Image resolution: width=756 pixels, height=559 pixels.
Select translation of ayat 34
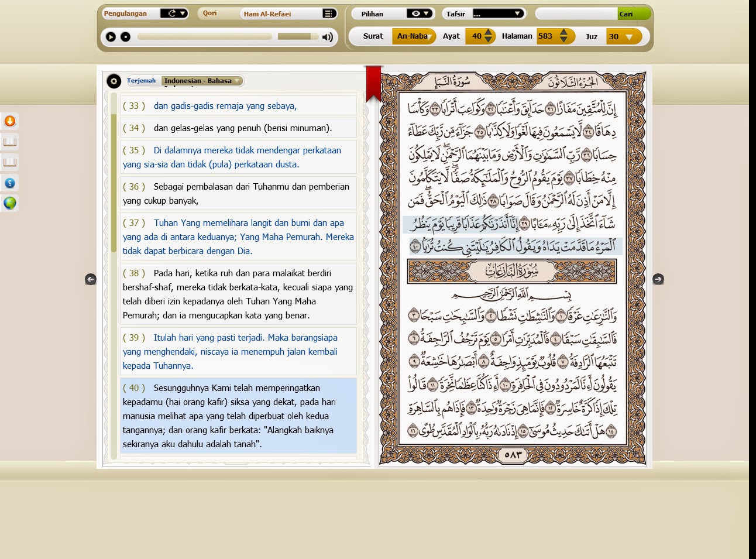(238, 128)
